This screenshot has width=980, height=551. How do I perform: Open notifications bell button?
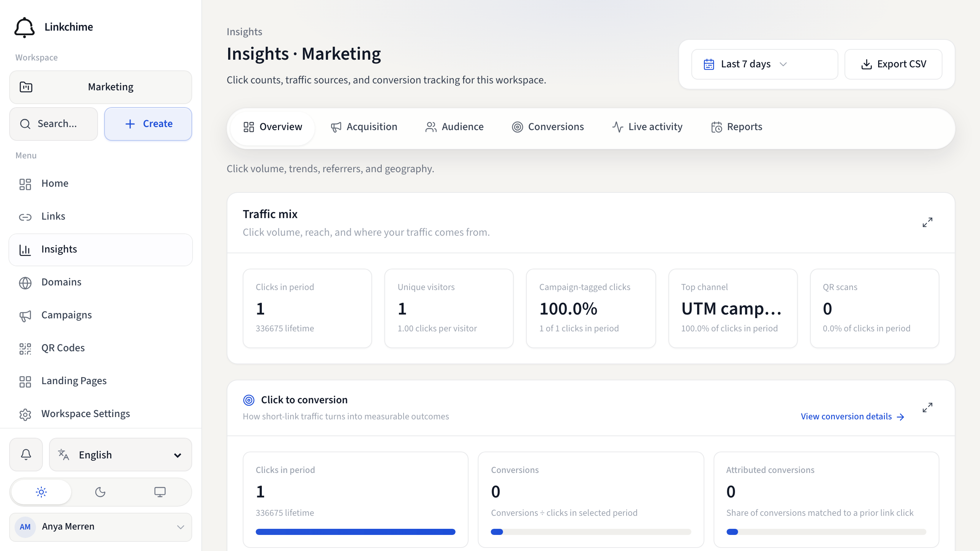click(26, 455)
